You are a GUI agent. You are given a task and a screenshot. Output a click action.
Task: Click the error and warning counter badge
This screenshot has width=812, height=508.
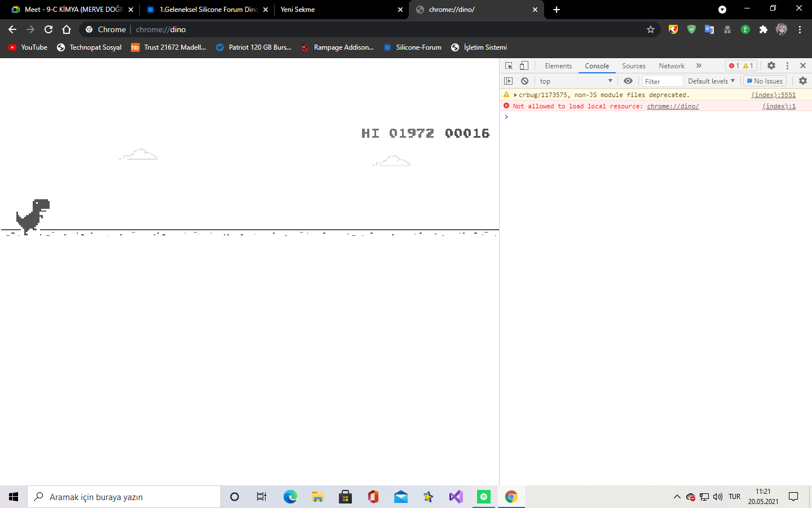tap(741, 66)
